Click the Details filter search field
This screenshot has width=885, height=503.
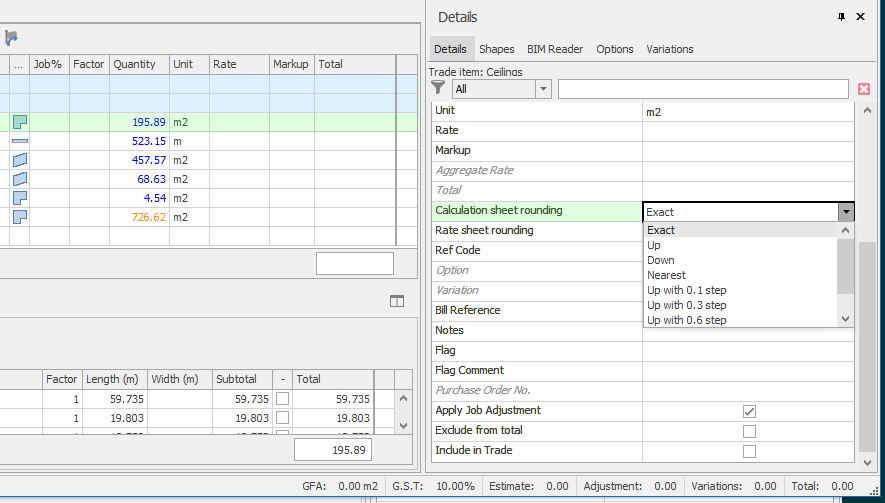pos(703,90)
